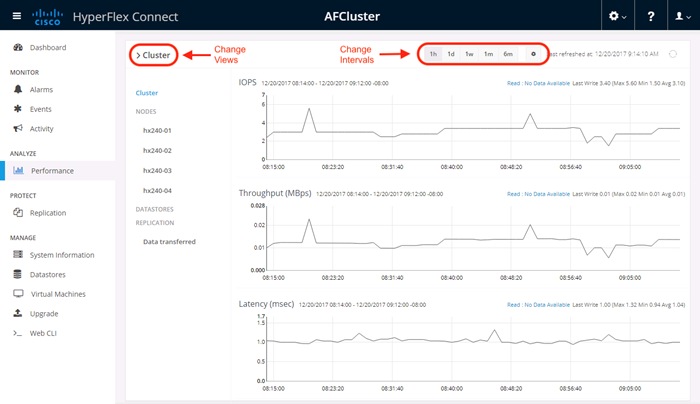Screen dimensions: 700x404
Task: Select node hx240-01
Action: 157,130
